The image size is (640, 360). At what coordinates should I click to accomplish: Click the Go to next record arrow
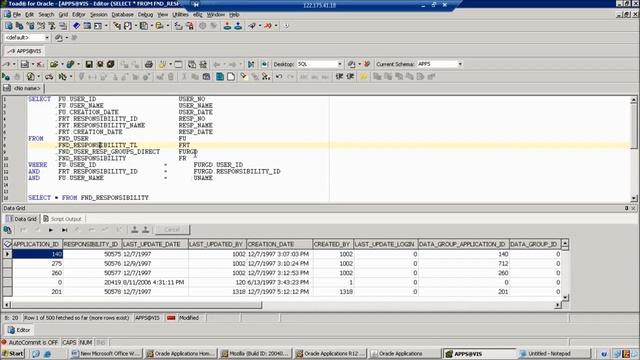51,230
